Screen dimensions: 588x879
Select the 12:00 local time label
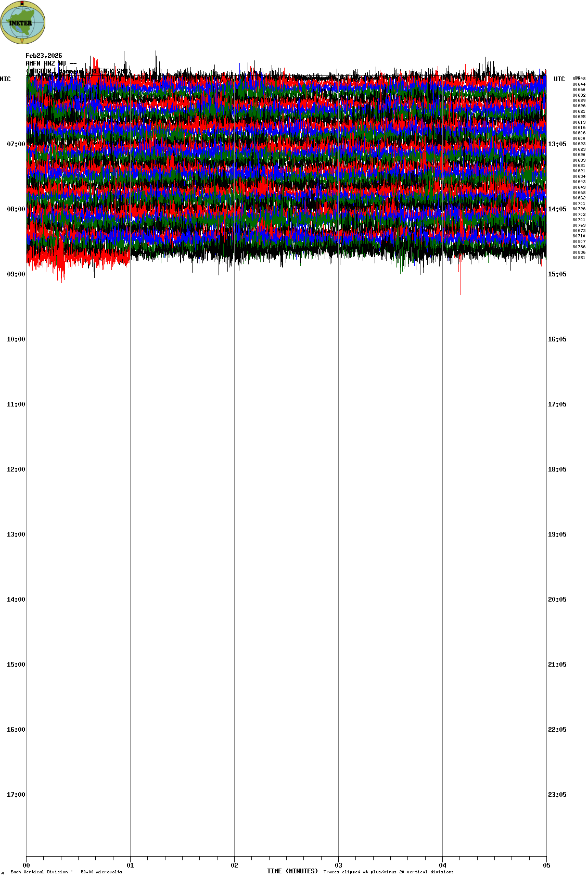pos(16,469)
